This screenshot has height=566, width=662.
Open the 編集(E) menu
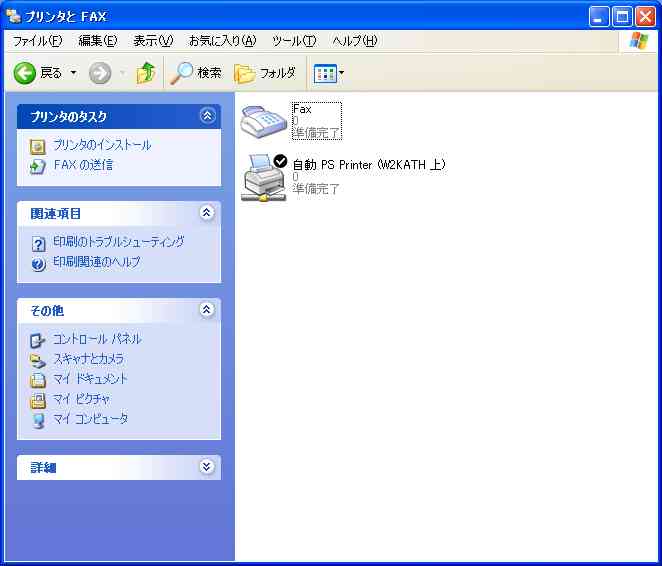(98, 41)
